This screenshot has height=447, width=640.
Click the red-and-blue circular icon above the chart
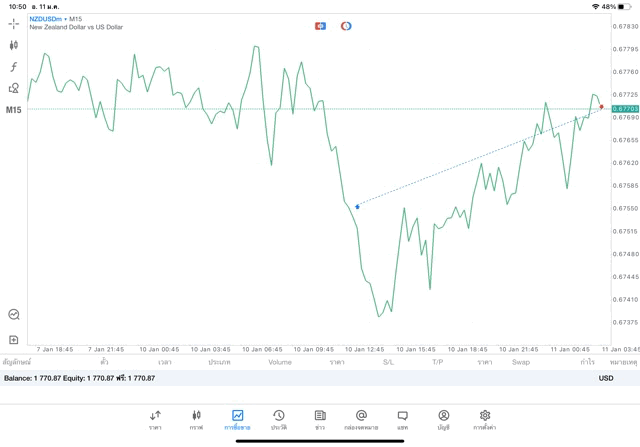click(x=346, y=26)
